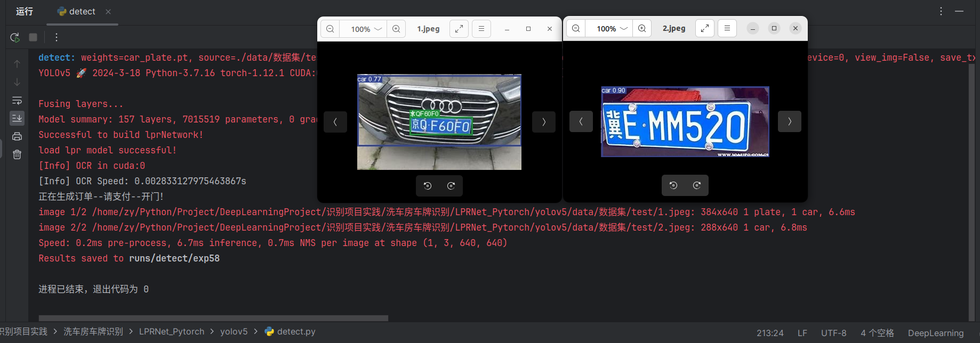Enter fullscreen in 2.jpeg viewer
Viewport: 980px width, 343px height.
705,29
